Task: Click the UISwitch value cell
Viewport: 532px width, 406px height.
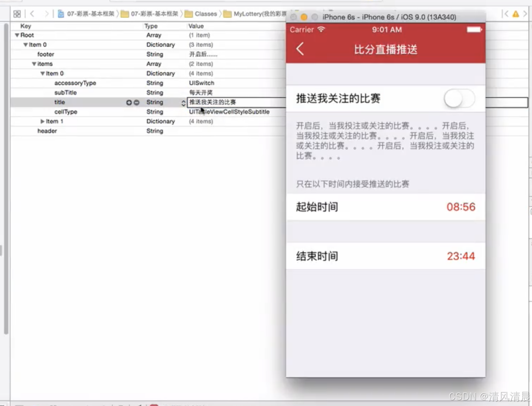Action: point(201,83)
